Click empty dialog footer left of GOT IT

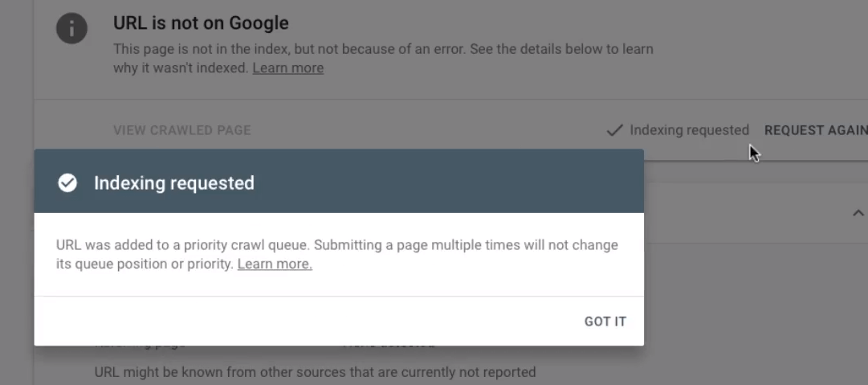click(x=304, y=322)
